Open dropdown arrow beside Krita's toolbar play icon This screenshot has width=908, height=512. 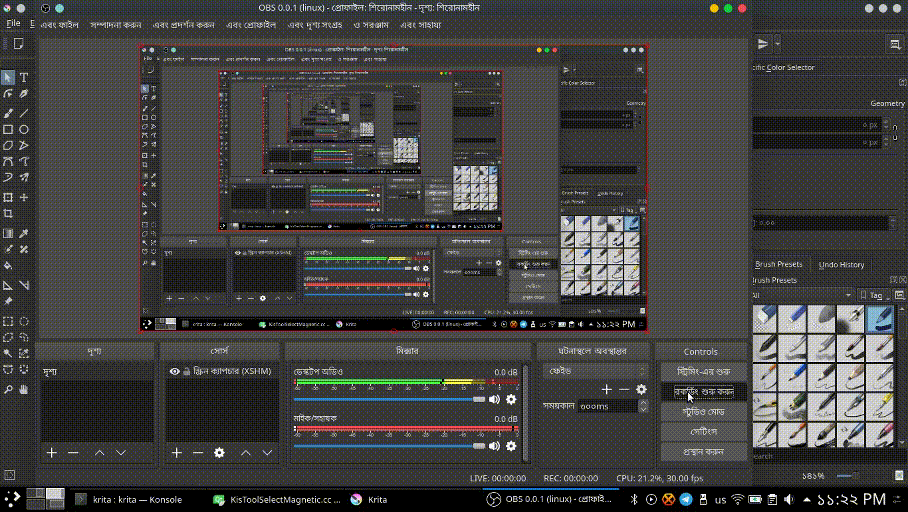[x=777, y=43]
